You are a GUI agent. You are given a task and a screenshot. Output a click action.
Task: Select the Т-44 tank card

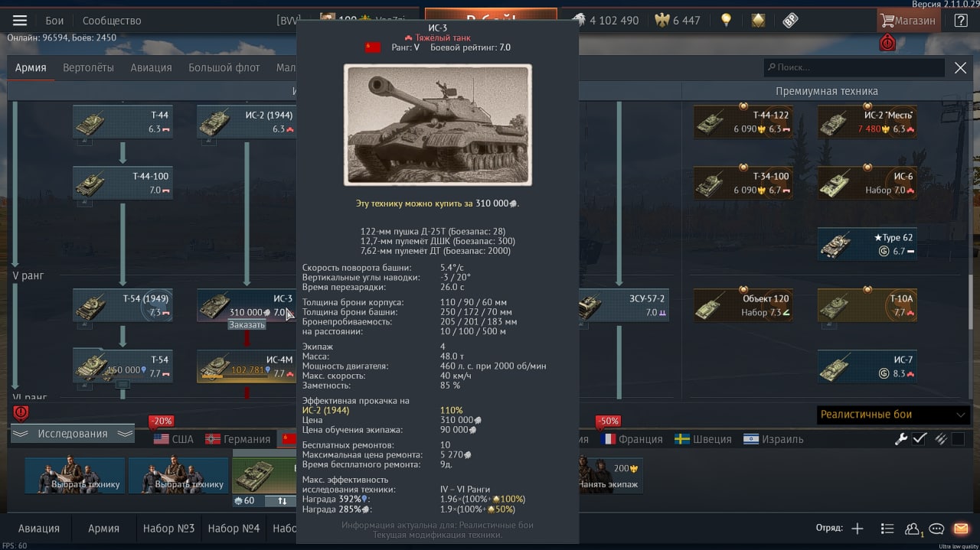click(122, 122)
